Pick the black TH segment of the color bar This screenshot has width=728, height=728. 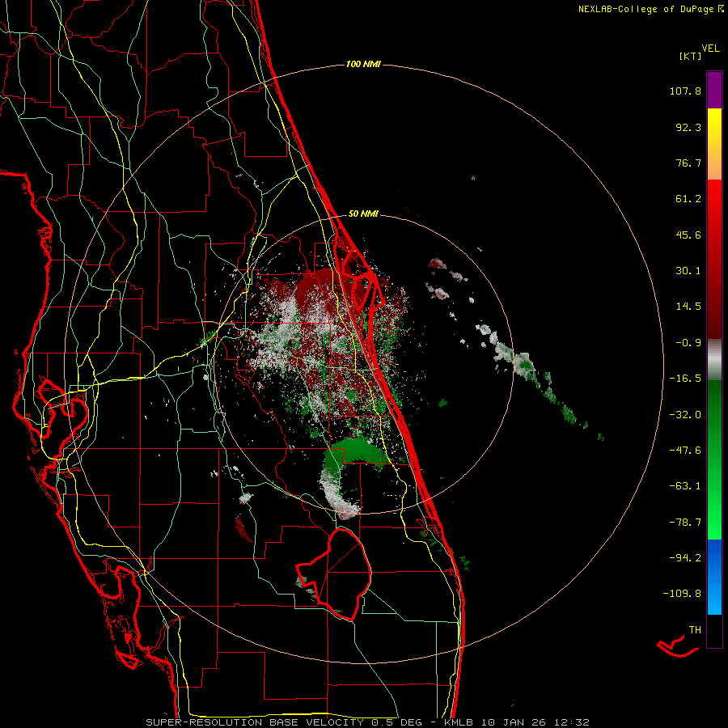point(714,631)
